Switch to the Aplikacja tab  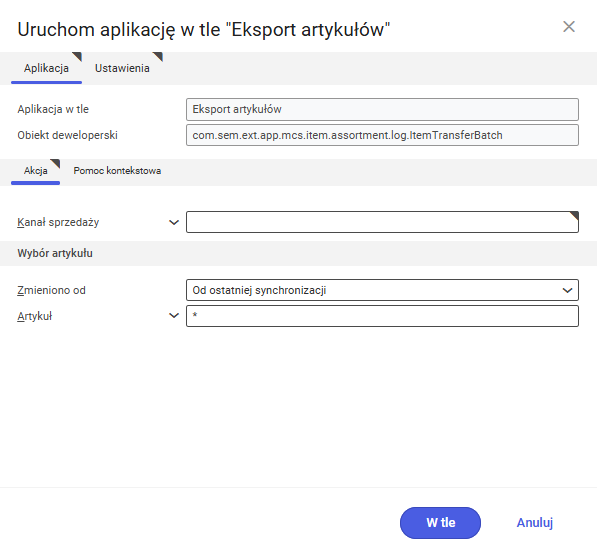[46, 68]
